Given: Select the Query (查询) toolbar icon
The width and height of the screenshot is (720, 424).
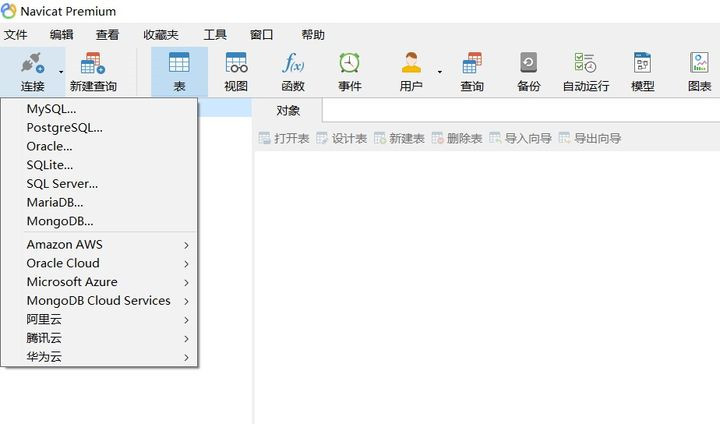Looking at the screenshot, I should 472,63.
